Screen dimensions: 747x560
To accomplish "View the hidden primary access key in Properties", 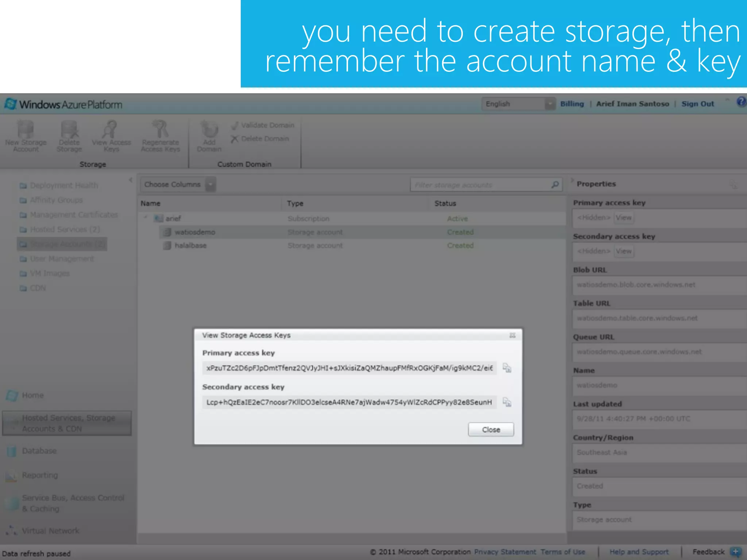I will tap(624, 218).
